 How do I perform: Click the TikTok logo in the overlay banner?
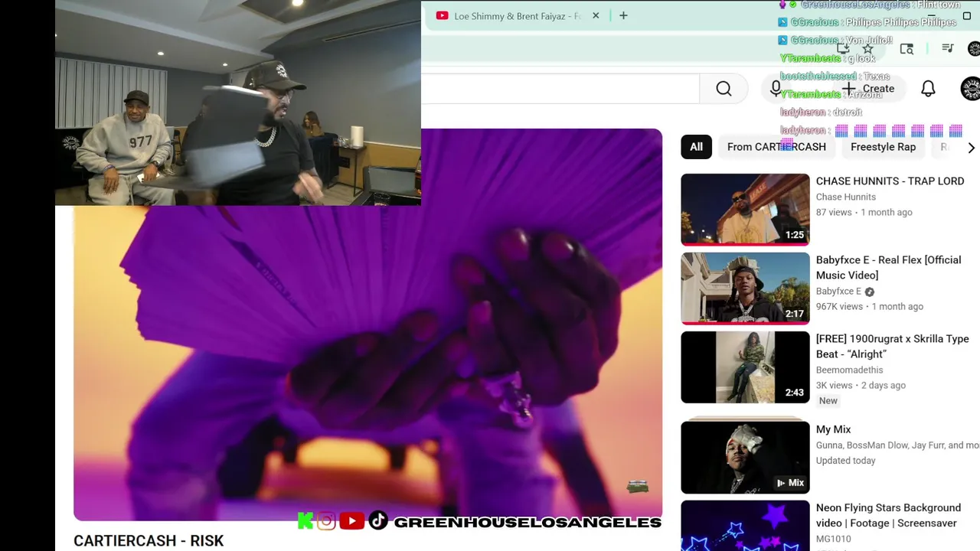[378, 521]
